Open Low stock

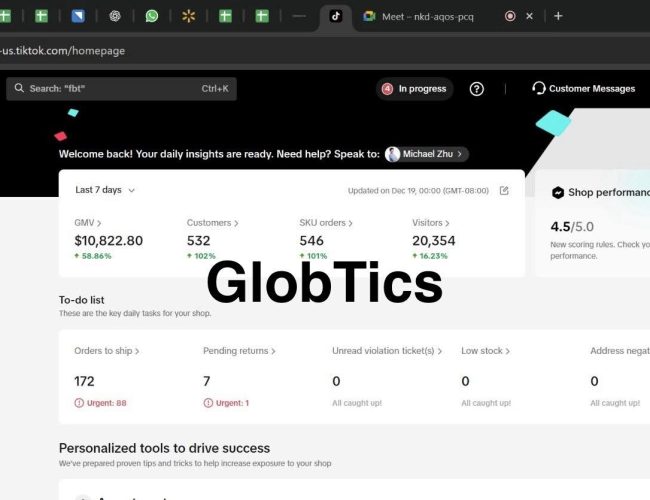(x=485, y=351)
